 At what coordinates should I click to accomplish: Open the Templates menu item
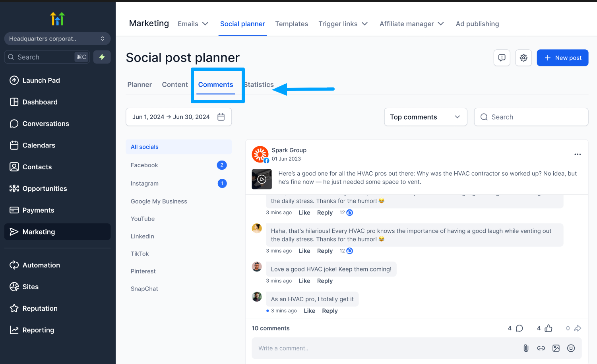pos(291,24)
